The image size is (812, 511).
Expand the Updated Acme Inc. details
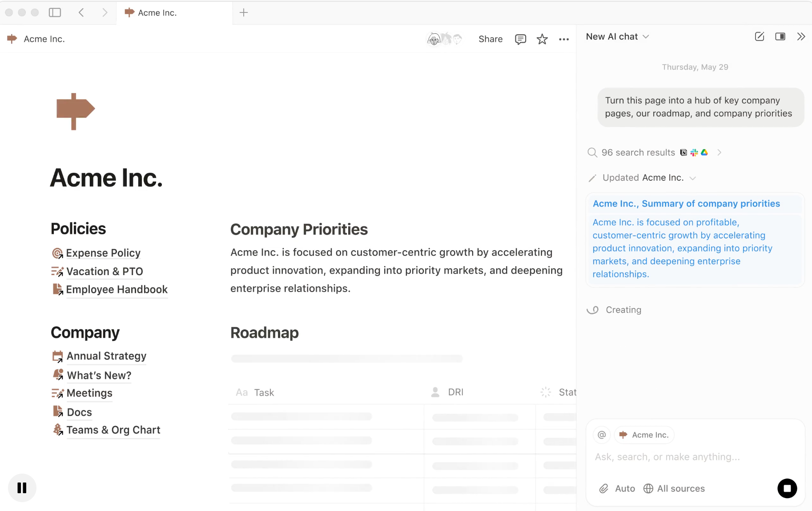692,178
